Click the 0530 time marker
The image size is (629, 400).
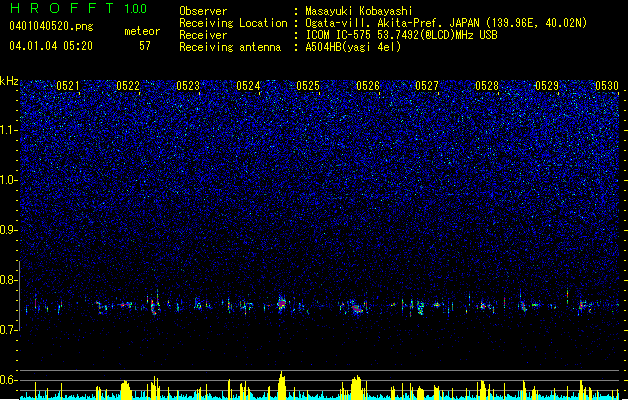click(x=607, y=86)
